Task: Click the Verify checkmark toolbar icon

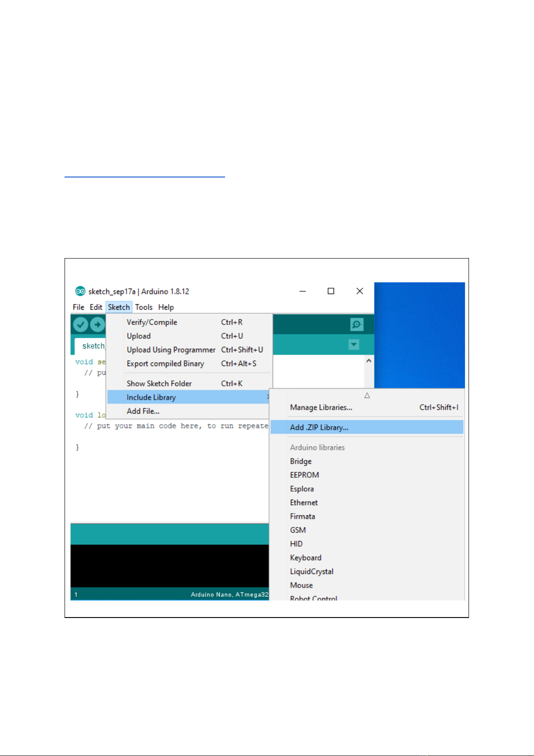Action: pos(81,324)
